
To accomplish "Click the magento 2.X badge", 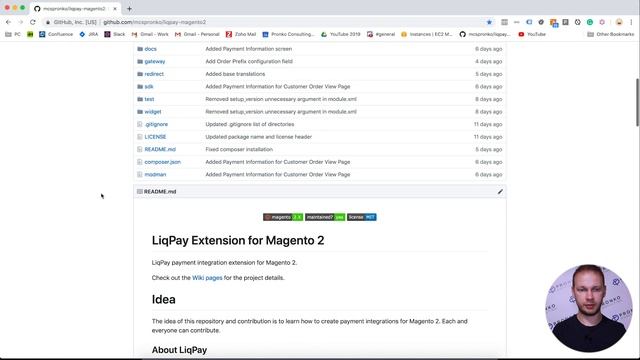I will coord(283,217).
